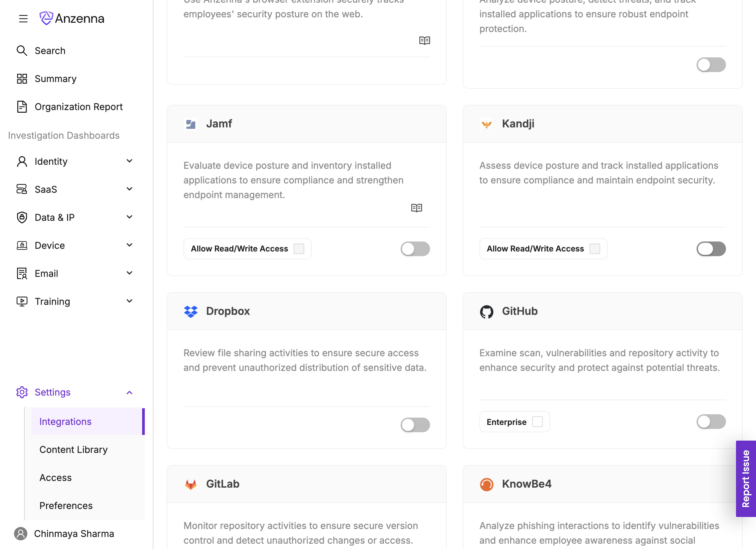Click the Settings gear icon
Image resolution: width=756 pixels, height=549 pixels.
(22, 392)
